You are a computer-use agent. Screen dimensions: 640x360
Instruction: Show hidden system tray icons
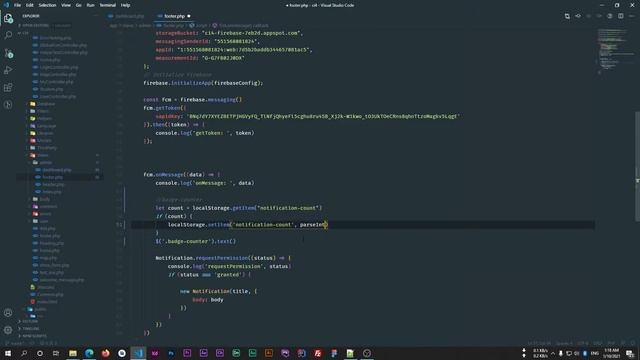[553, 353]
